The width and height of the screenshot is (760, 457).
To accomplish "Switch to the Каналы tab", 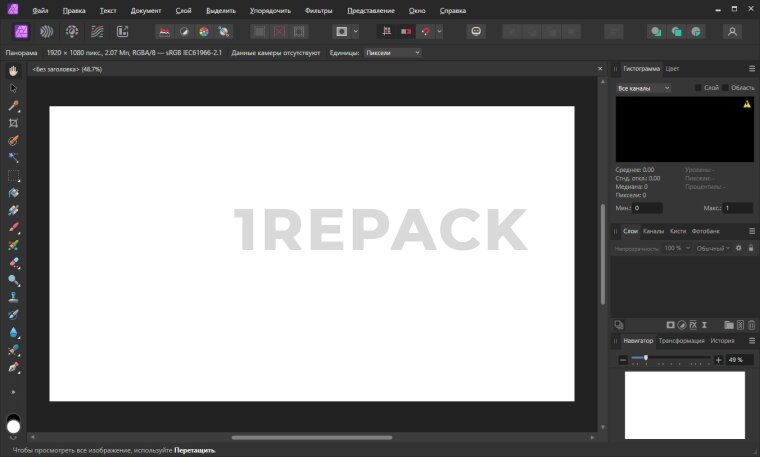I will click(x=653, y=231).
